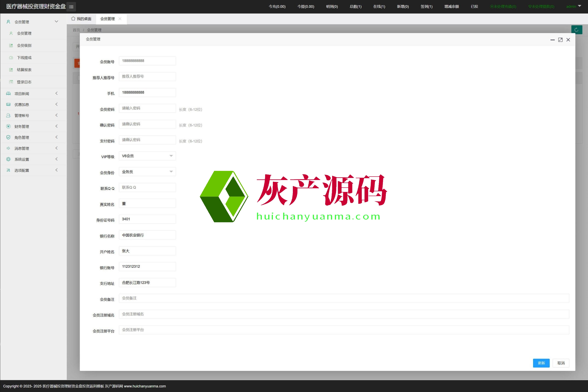Click the 登录日志 sidebar icon
The width and height of the screenshot is (588, 392).
11,82
